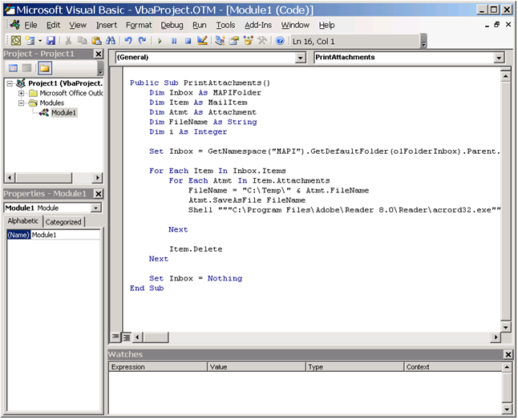This screenshot has height=420, width=518.
Task: Expand the Microsoft Office Outlook folder node
Action: (x=21, y=93)
